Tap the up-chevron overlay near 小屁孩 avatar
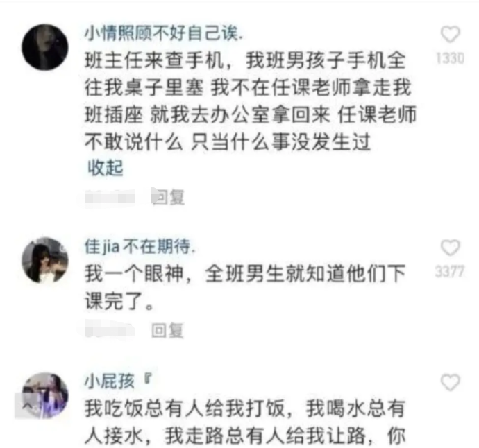The image size is (479, 448). tap(27, 406)
